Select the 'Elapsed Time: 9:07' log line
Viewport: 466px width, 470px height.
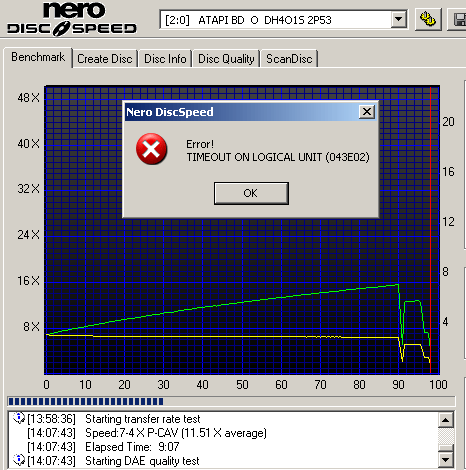(132, 447)
